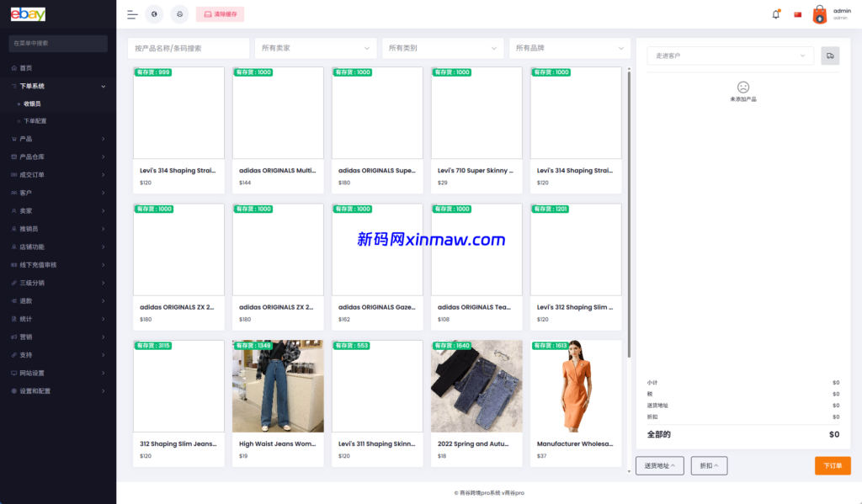Open the admin shopping bag avatar
Image resolution: width=862 pixels, height=504 pixels.
pos(820,14)
